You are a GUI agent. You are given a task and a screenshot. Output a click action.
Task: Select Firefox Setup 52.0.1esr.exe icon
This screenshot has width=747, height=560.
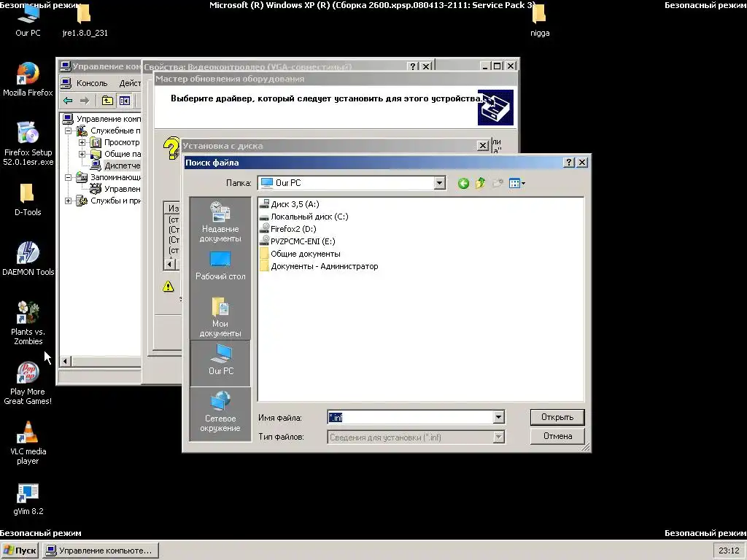(28, 144)
